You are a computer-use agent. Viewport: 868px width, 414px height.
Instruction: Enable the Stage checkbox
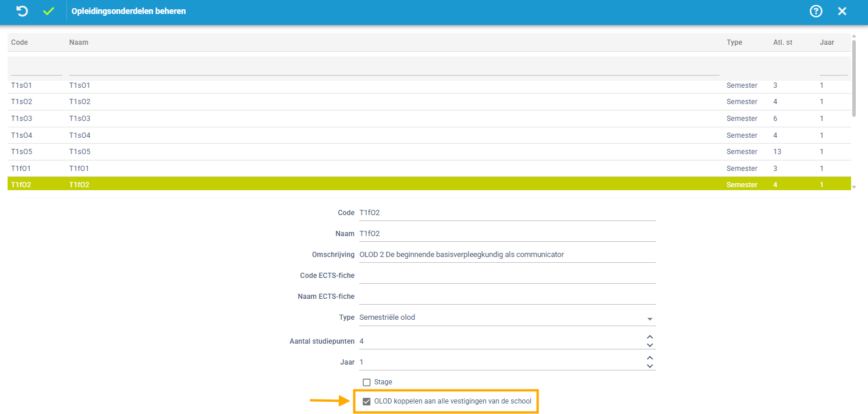367,382
